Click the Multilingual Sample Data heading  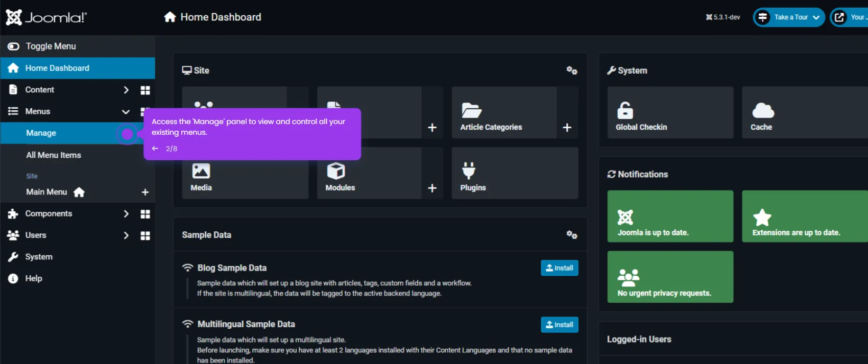(x=246, y=324)
